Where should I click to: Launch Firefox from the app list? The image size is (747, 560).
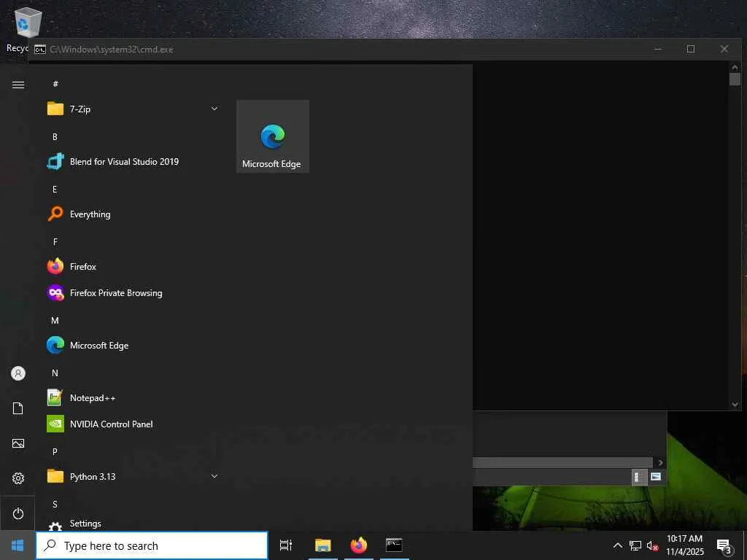133,267
